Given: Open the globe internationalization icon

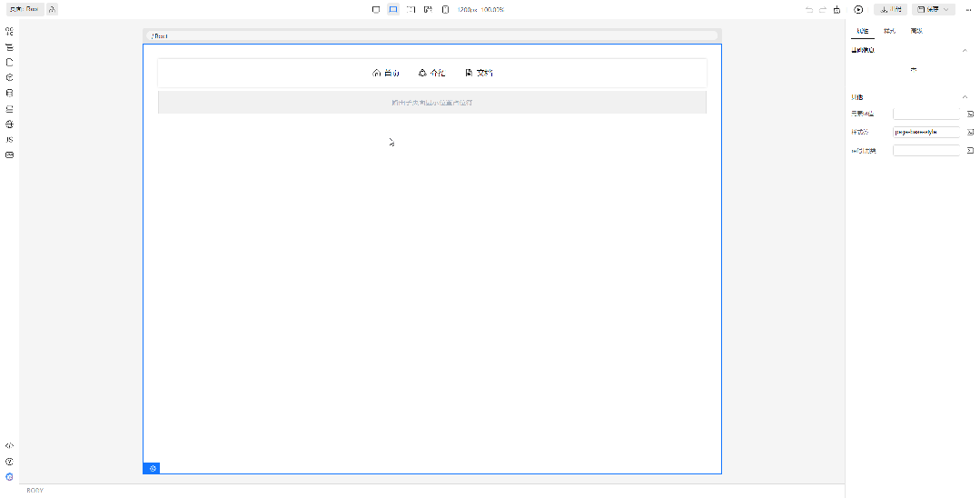Looking at the screenshot, I should 9,124.
